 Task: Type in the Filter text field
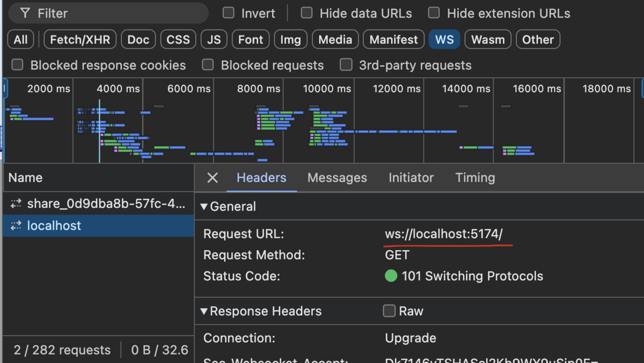[118, 13]
